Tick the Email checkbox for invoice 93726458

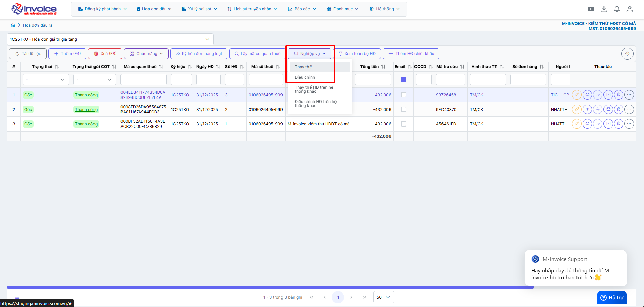404,95
